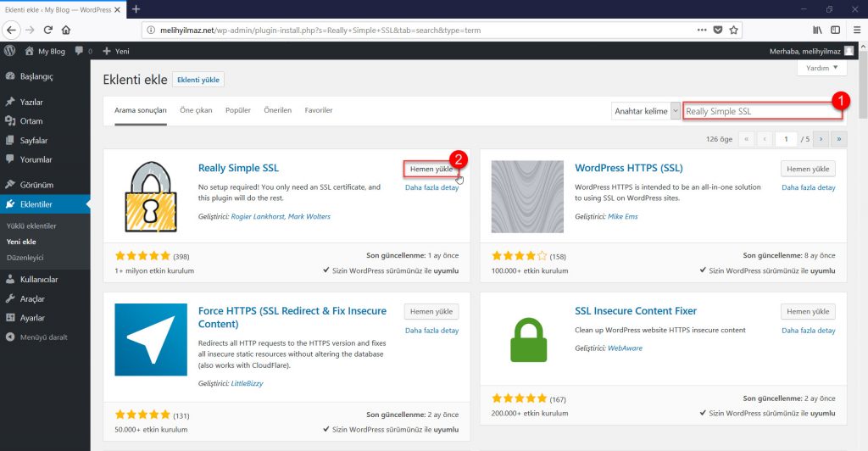
Task: Jump to last results page arrow
Action: [x=839, y=139]
